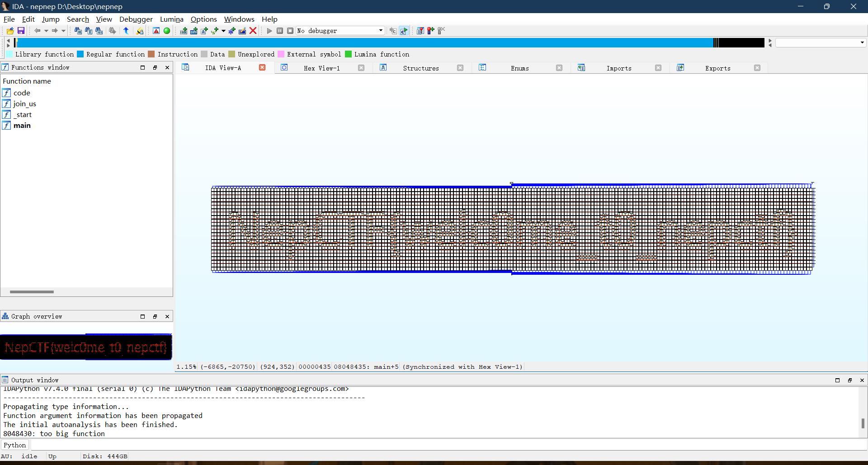Click the red X delete icon
This screenshot has height=465, width=868.
(253, 31)
